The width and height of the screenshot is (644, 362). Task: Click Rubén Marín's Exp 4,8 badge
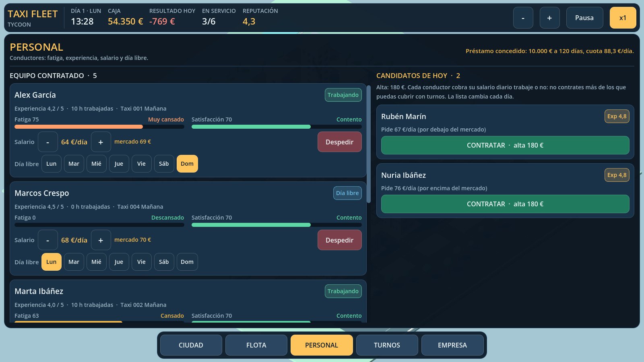click(617, 116)
